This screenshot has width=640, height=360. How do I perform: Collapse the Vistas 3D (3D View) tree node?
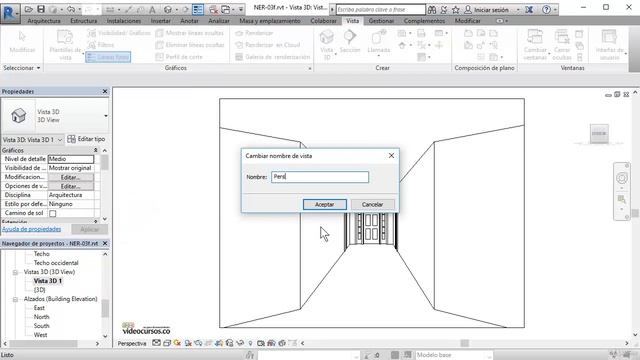(16, 272)
